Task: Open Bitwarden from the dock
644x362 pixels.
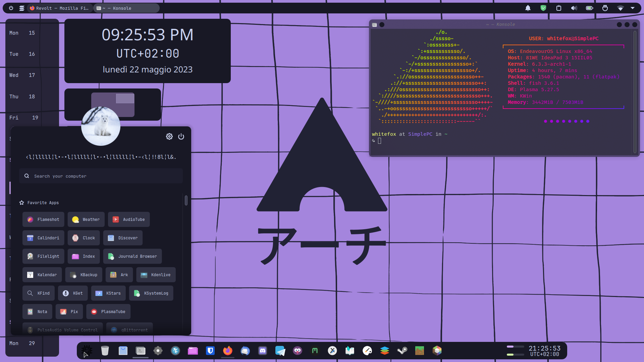Action: point(210,351)
